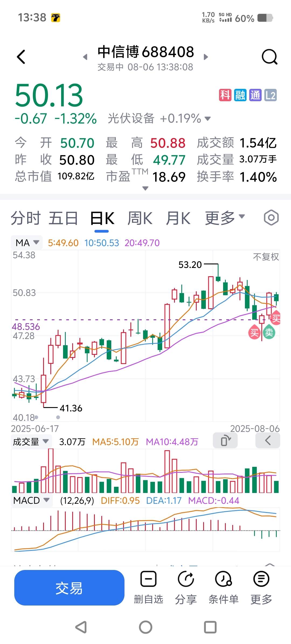Tap the 成交额 1.54亿 value
This screenshot has width=291, height=644.
tap(258, 143)
